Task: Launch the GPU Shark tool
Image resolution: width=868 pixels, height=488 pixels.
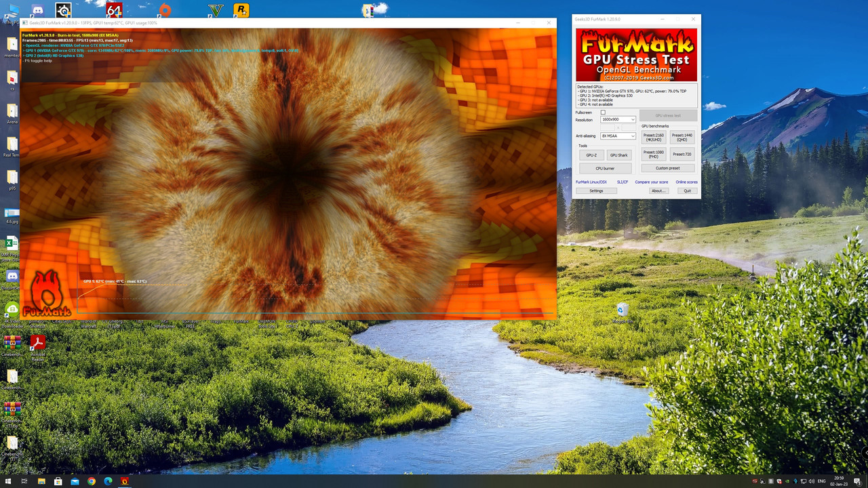Action: click(x=618, y=155)
